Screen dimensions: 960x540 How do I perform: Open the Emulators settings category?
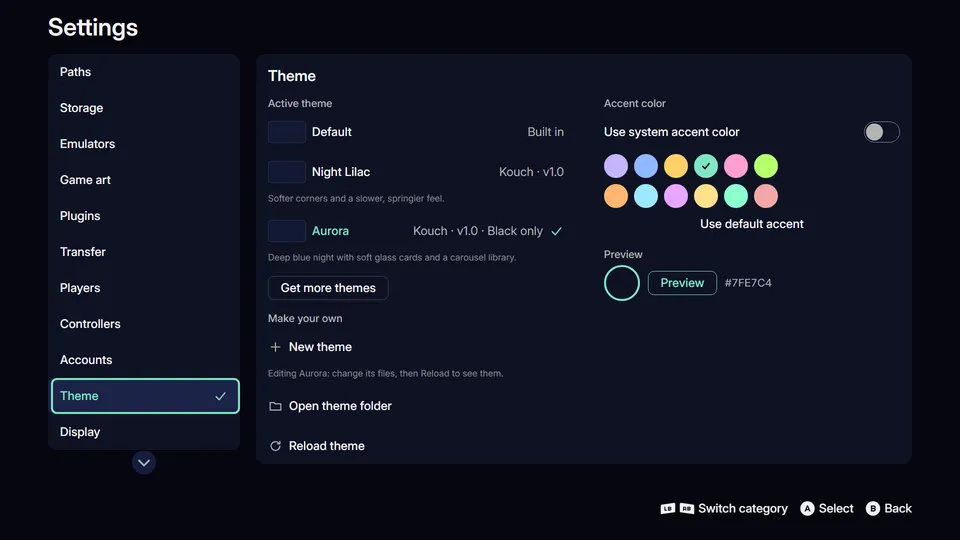[144, 144]
